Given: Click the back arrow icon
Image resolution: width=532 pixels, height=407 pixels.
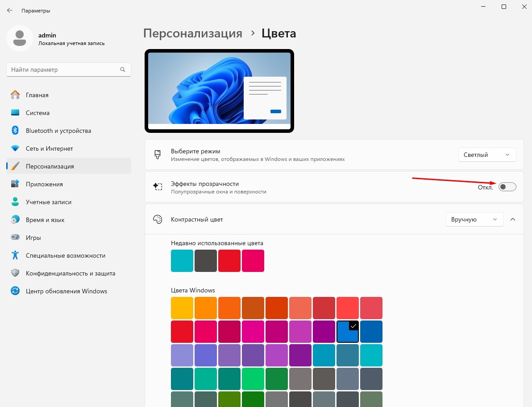Looking at the screenshot, I should [x=9, y=11].
